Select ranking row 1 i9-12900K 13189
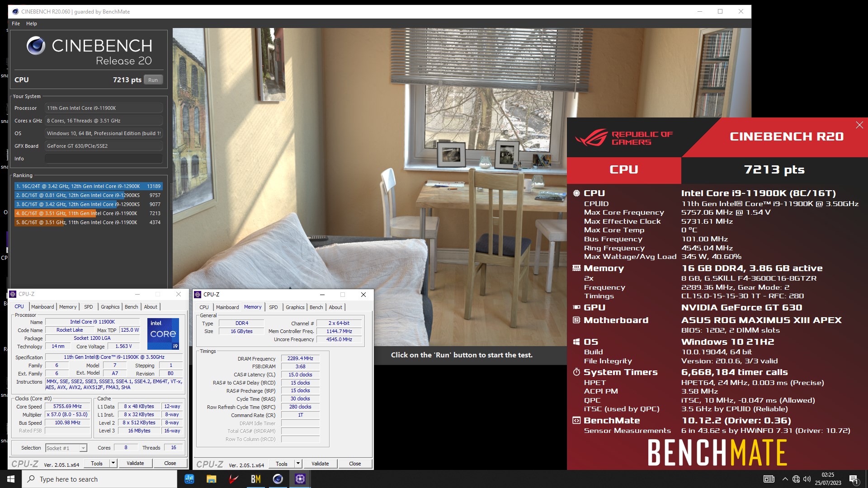The image size is (868, 488). point(88,186)
